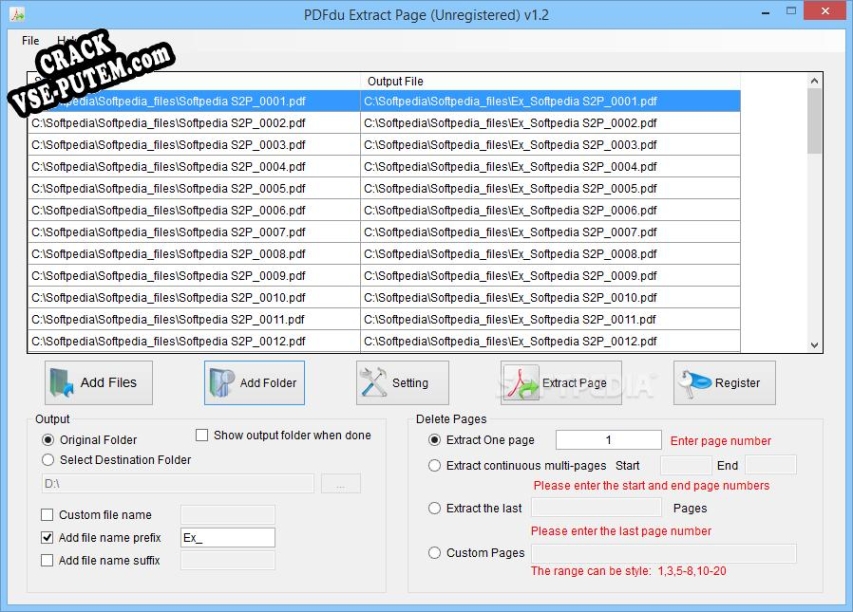Click the Extract the last pages field

pos(596,508)
